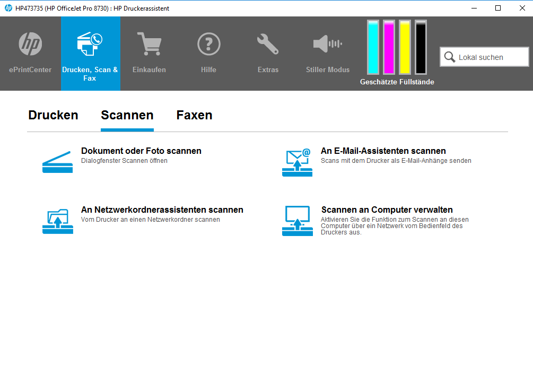Screen dimensions: 533x392
Task: Click the scan to network folder icon
Action: (57, 221)
